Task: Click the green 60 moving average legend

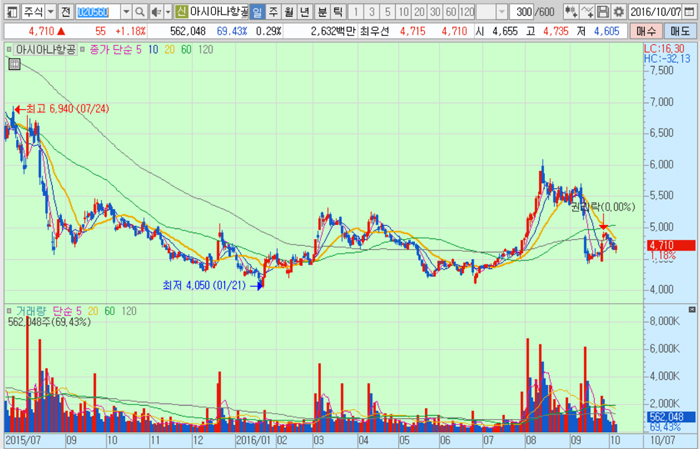Action: coord(186,50)
